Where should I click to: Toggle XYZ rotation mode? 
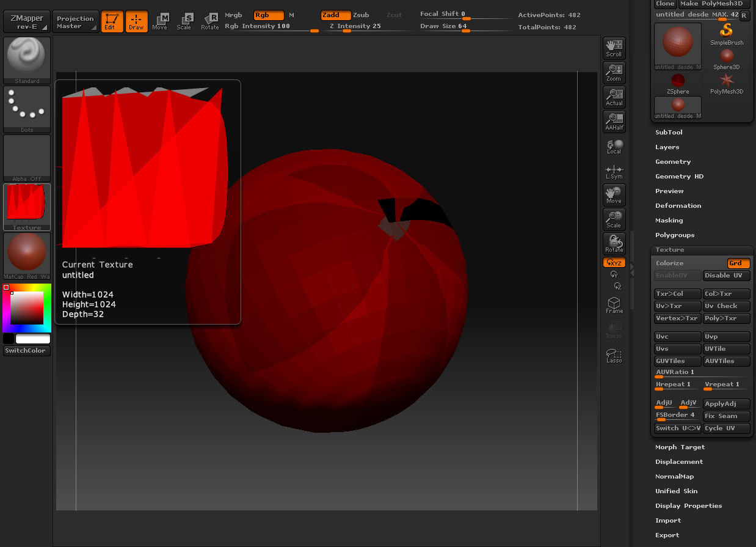(x=614, y=263)
